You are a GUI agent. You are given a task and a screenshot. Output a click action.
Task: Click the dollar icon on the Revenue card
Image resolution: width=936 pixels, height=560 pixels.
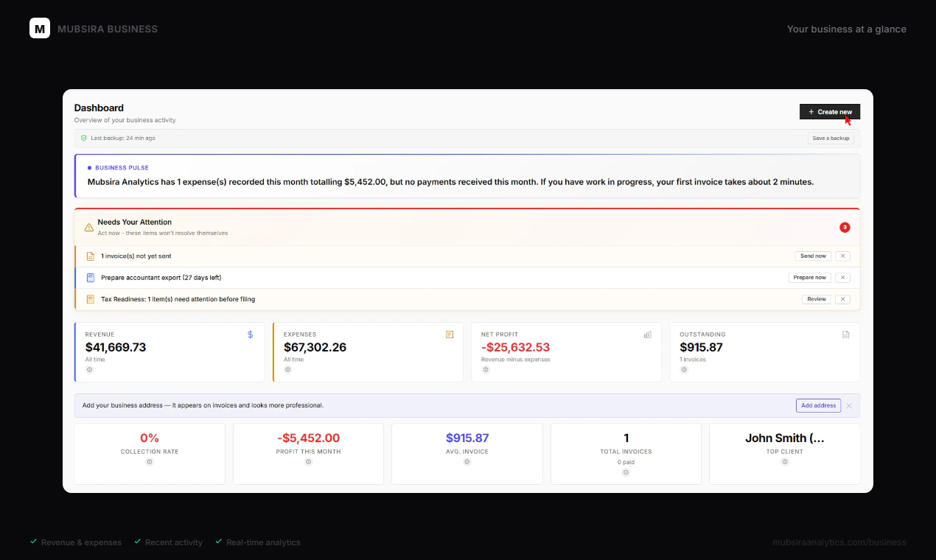tap(250, 334)
